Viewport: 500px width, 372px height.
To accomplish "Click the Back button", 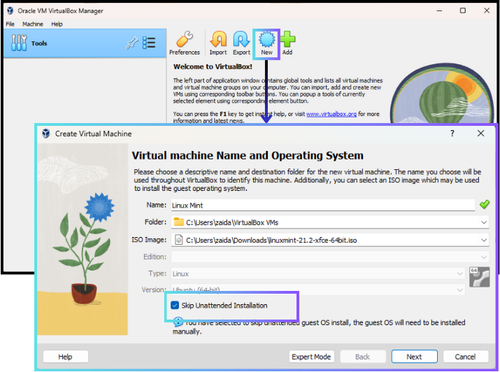I will [x=363, y=357].
